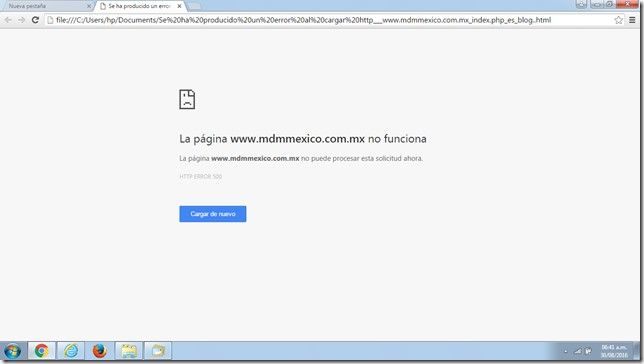Bookmark this page with the star icon

pos(619,20)
